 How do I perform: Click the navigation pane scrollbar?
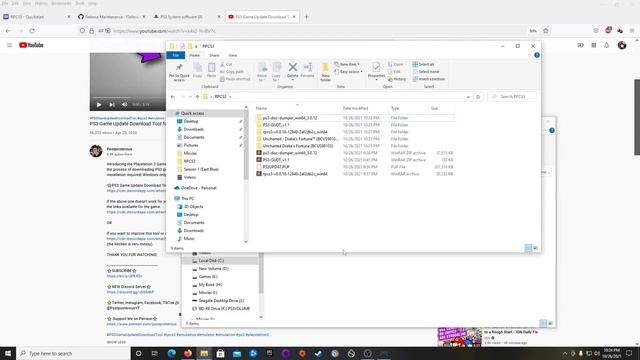(x=246, y=145)
